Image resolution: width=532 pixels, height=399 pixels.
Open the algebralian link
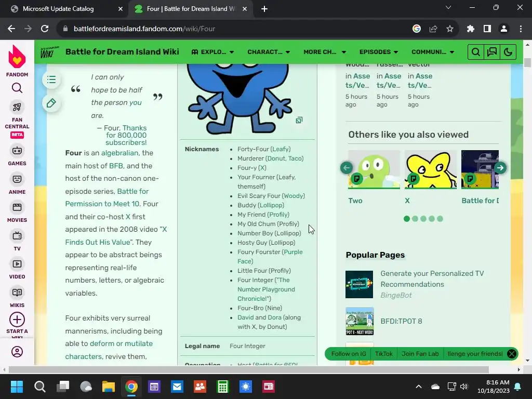[x=120, y=153]
